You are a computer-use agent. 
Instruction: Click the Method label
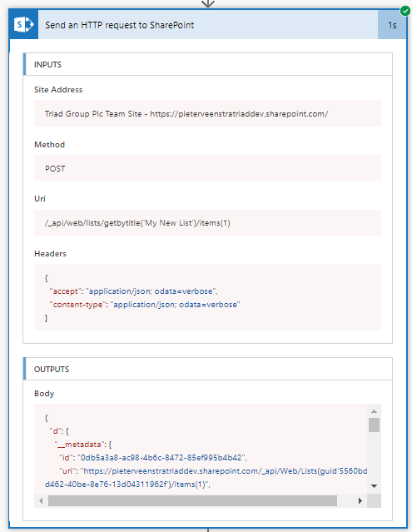(49, 145)
